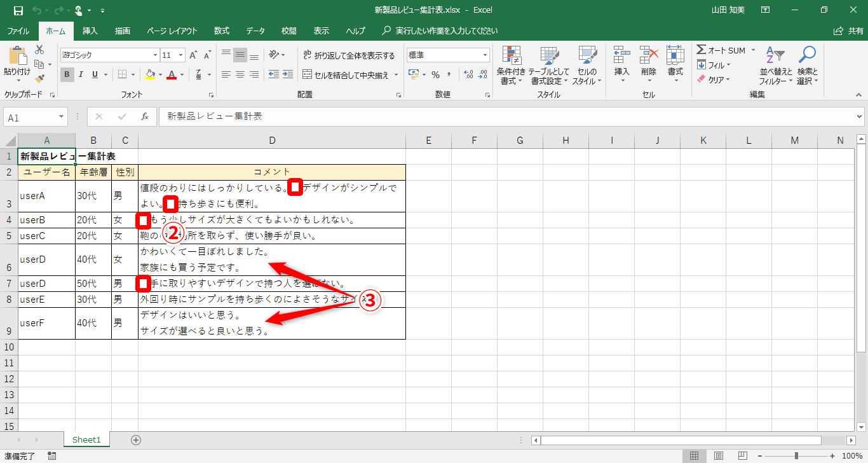
Task: Toggle middle vertical alignment
Action: click(x=240, y=55)
